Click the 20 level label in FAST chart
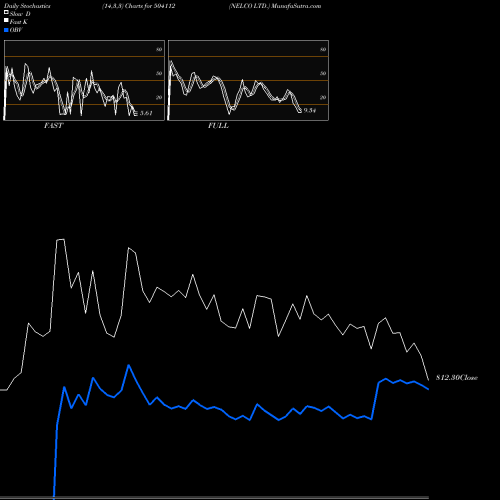 159,98
